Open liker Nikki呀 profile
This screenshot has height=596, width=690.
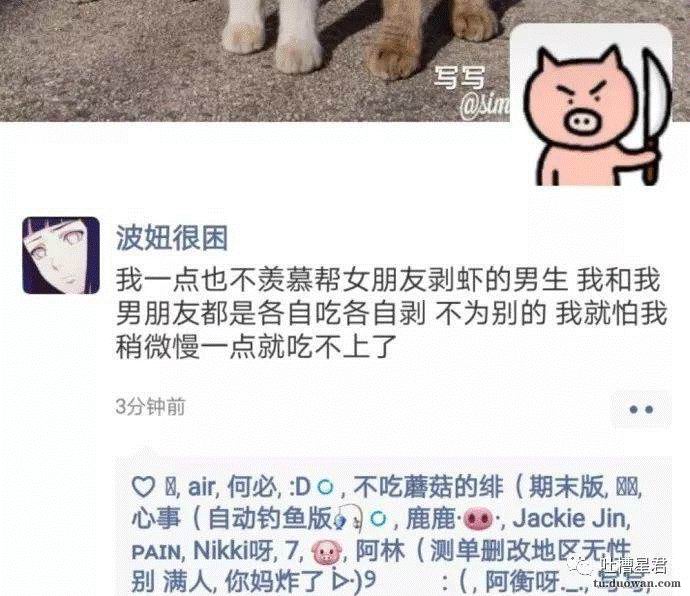coord(233,550)
